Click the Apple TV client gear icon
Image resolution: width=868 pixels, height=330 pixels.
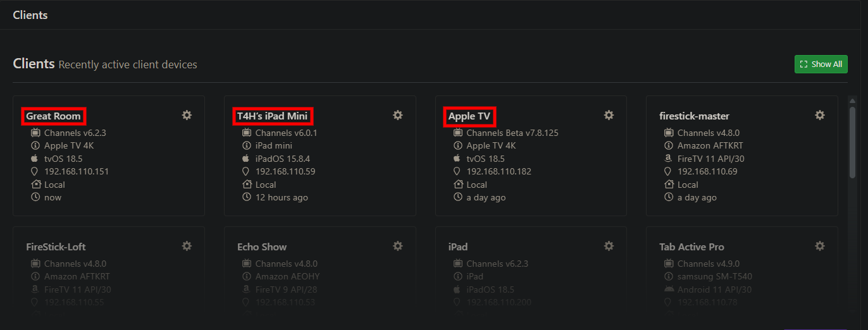point(609,115)
